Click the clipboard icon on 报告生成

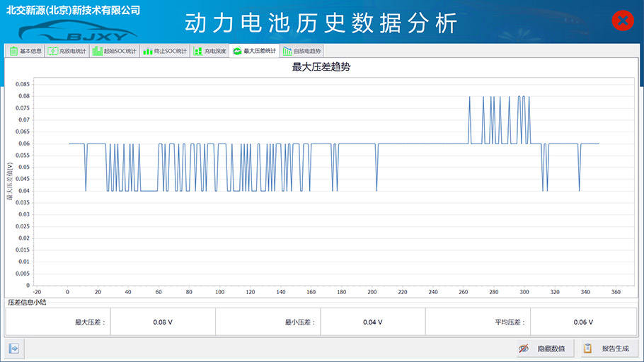pos(587,349)
